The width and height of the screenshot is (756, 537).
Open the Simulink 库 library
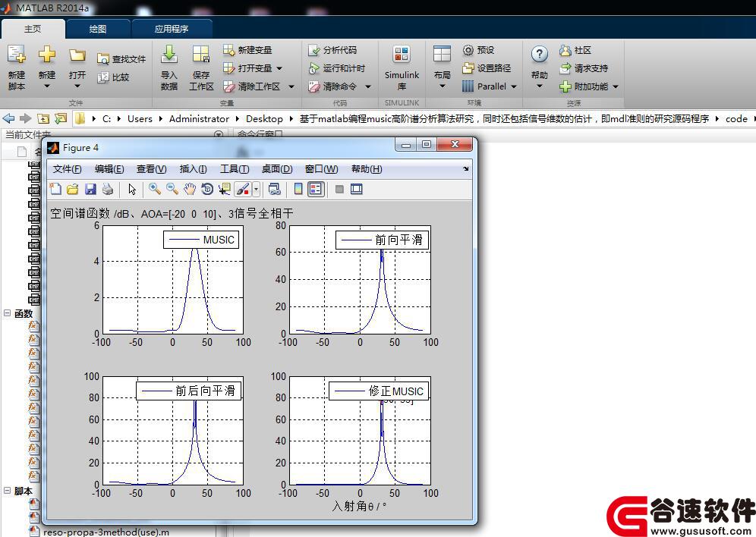402,67
